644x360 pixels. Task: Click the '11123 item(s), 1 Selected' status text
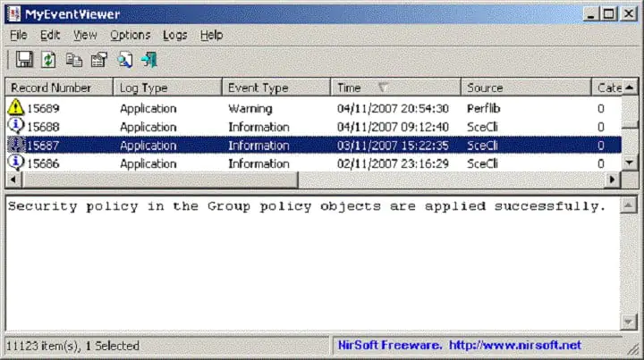click(x=72, y=346)
